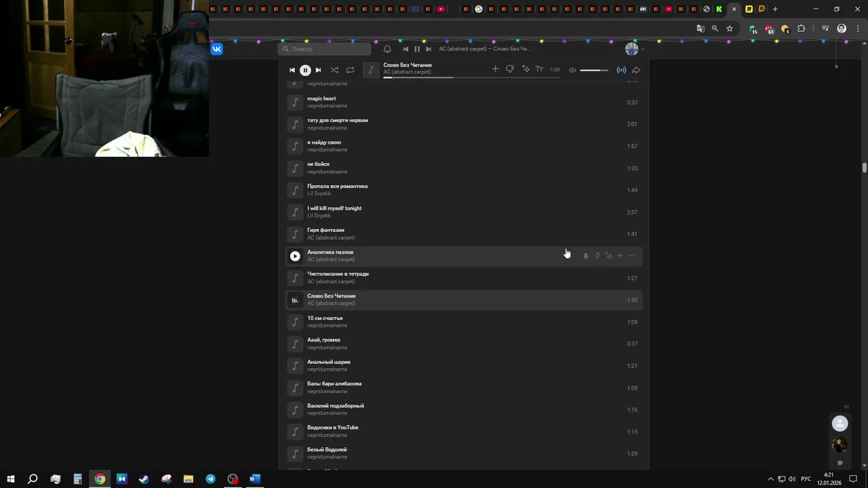This screenshot has height=488, width=868.
Task: Dislike the current track with thumbs down
Action: (510, 69)
